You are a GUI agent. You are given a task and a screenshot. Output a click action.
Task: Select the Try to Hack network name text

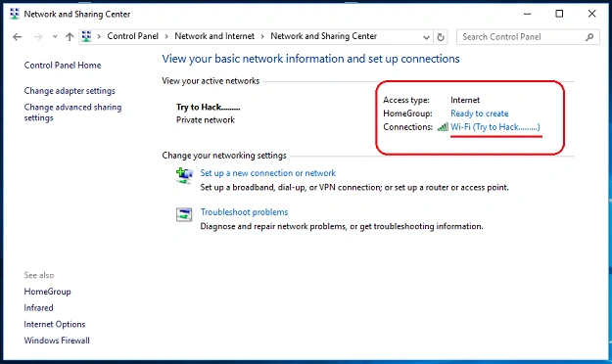(x=208, y=108)
